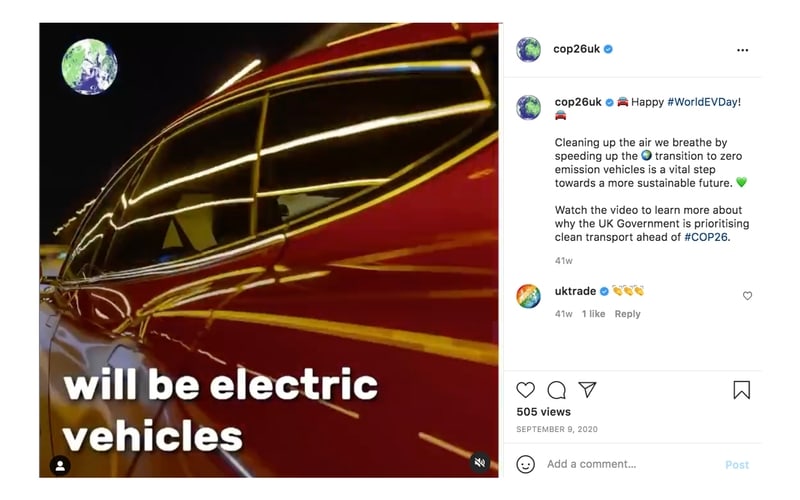Save post with bookmark icon
This screenshot has height=500, width=800.
[741, 390]
